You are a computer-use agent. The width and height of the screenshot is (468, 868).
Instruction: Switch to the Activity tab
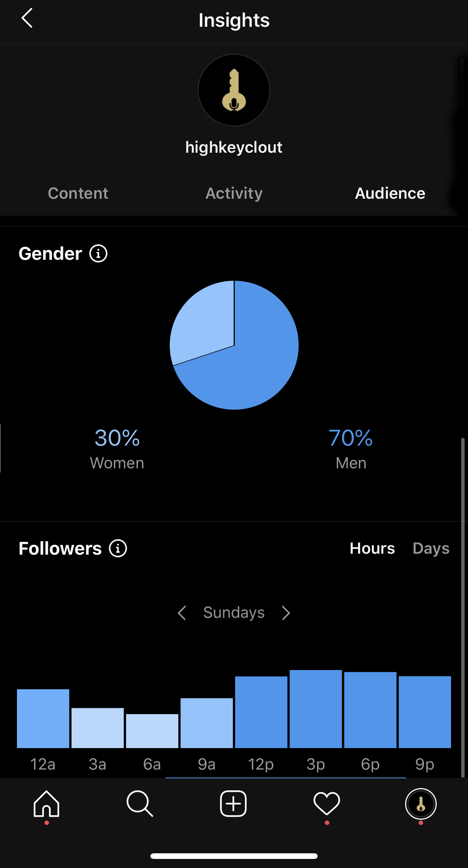point(234,193)
